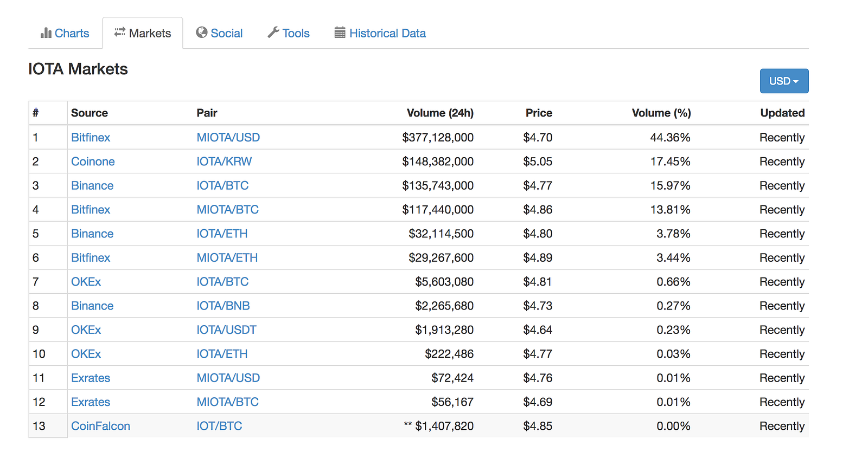Click the $5.05 price cell
Viewport: 868px width, 452px height.
click(538, 162)
